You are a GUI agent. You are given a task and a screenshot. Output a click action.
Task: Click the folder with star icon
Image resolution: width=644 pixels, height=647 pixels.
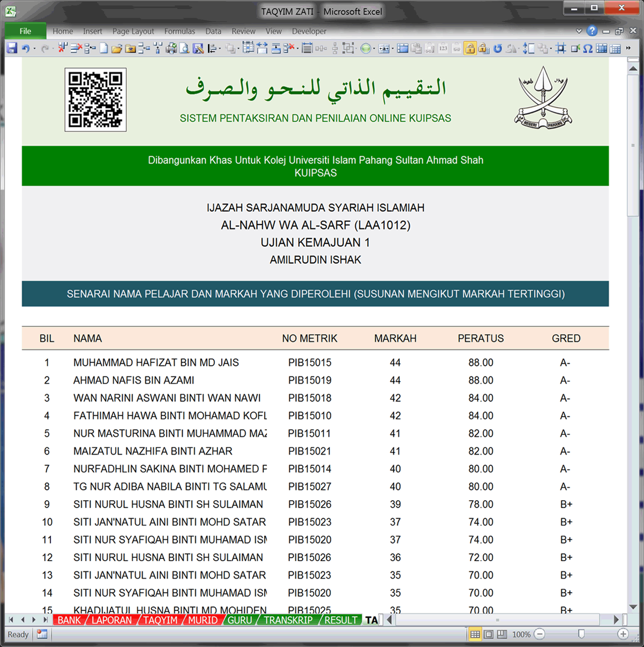pos(130,49)
